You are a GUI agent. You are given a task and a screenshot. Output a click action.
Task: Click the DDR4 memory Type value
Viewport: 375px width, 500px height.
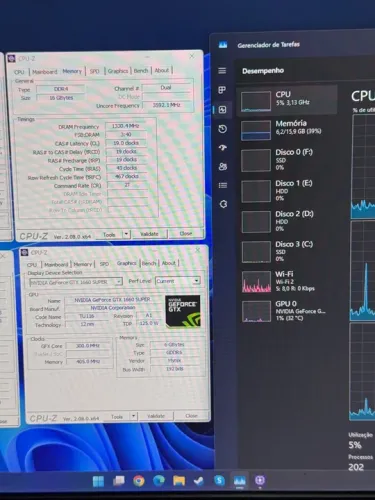[60, 89]
